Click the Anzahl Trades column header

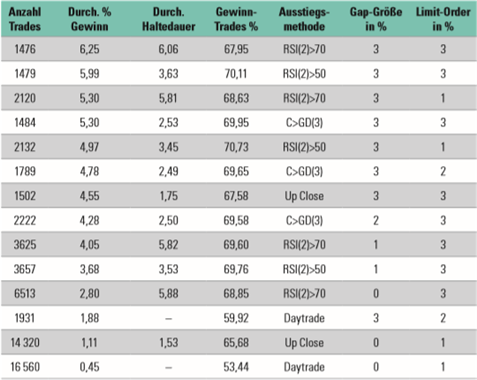pos(25,19)
